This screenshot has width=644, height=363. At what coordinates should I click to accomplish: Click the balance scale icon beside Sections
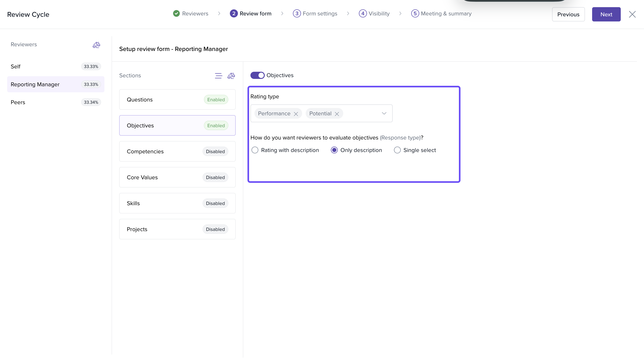(x=231, y=76)
